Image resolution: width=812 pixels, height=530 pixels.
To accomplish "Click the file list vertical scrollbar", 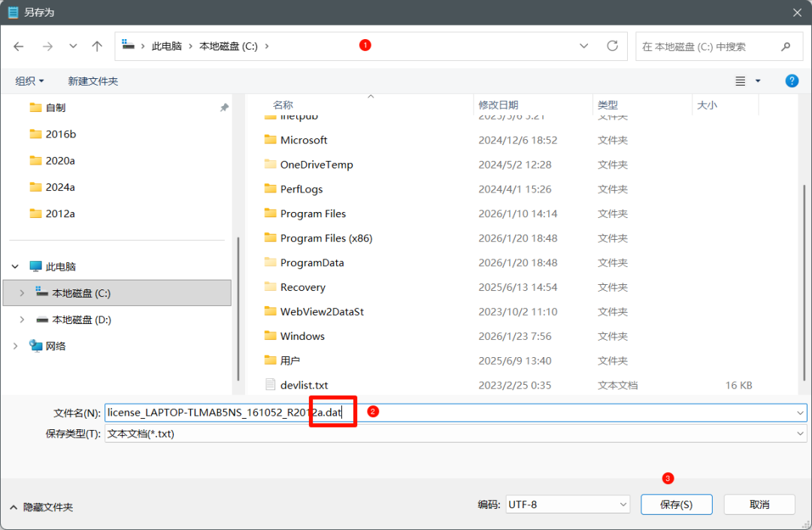I will (x=804, y=283).
